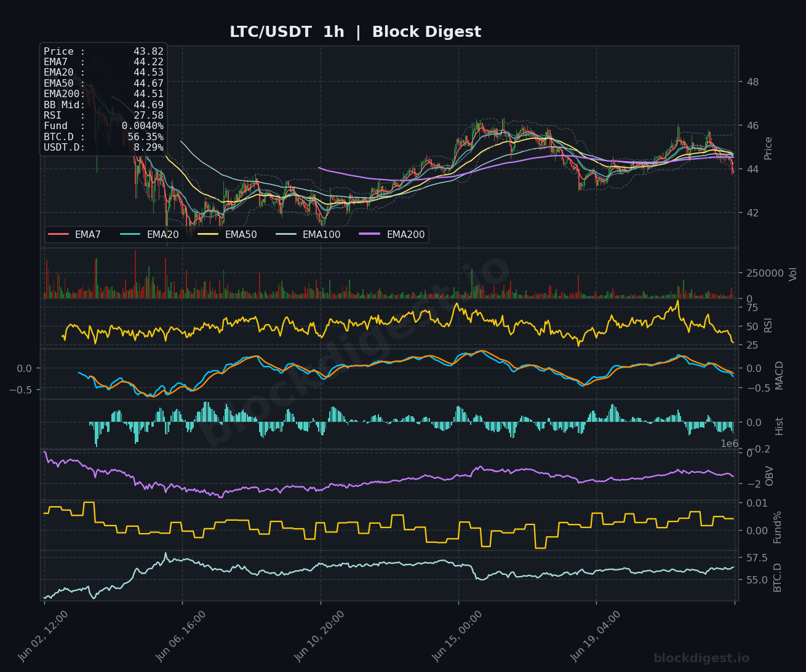This screenshot has width=806, height=672.
Task: Click the Hist axis label
Action: [x=779, y=425]
